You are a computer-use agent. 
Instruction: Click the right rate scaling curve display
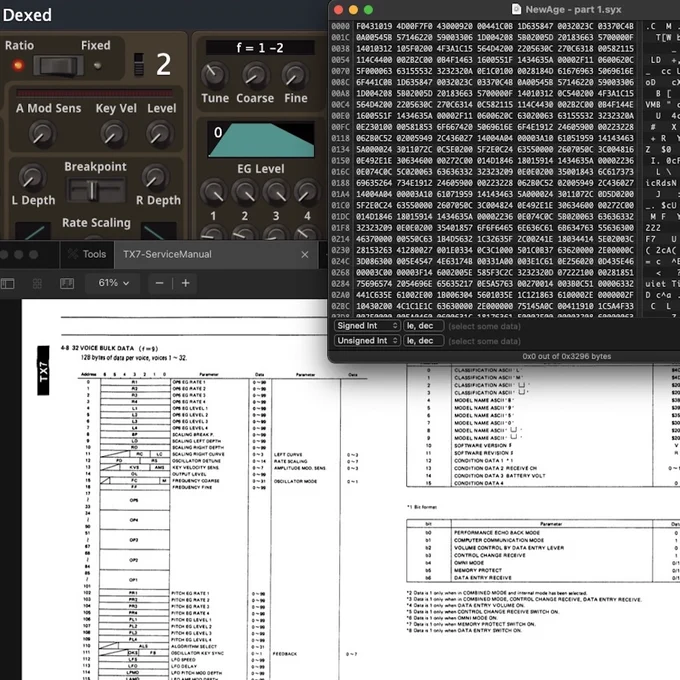159,231
